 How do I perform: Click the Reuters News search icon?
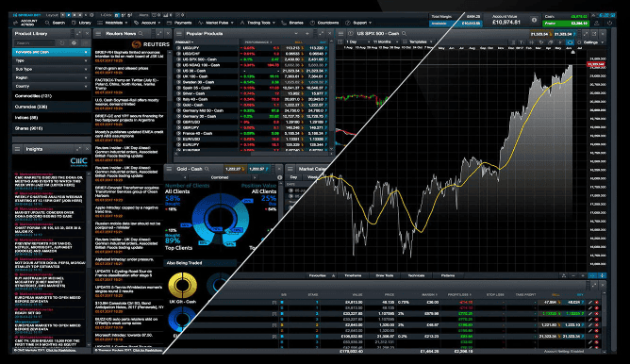(141, 34)
